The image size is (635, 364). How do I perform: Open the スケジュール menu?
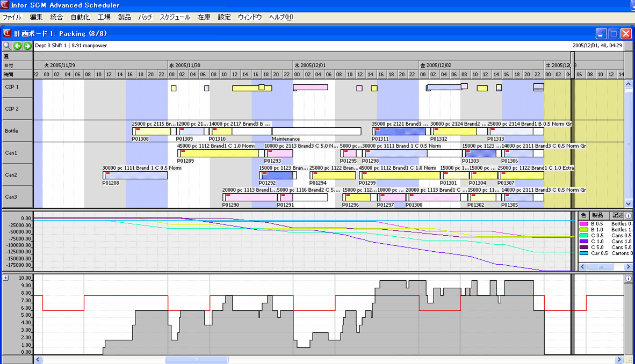(175, 17)
